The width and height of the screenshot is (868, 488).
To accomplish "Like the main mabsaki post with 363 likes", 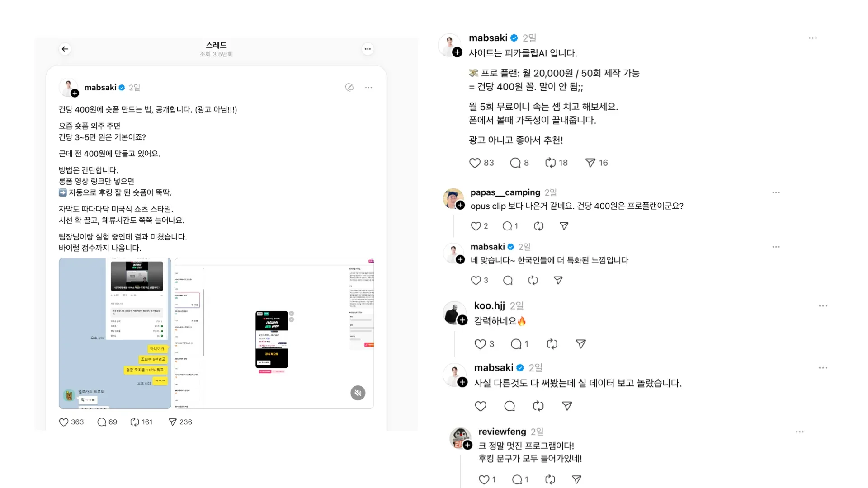I will click(64, 422).
